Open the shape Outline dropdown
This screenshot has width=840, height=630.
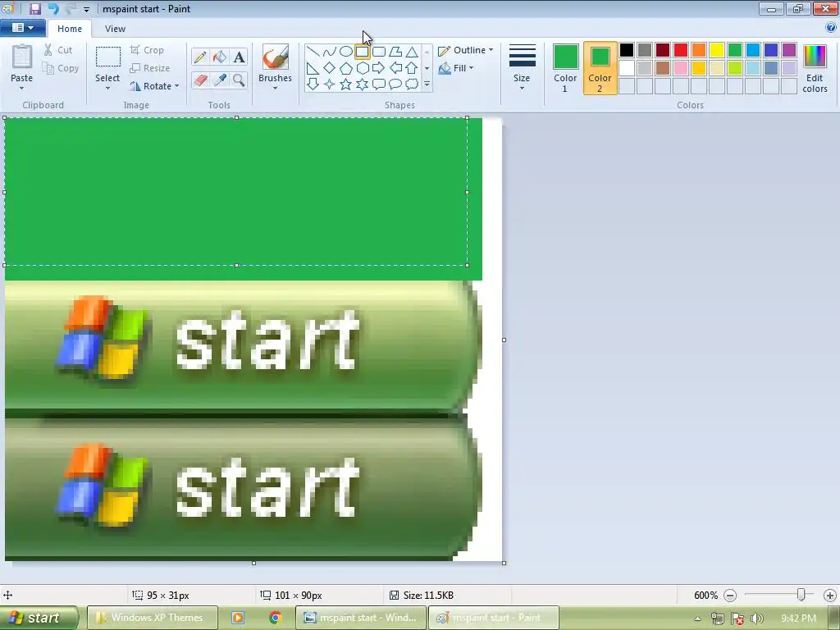tap(466, 50)
